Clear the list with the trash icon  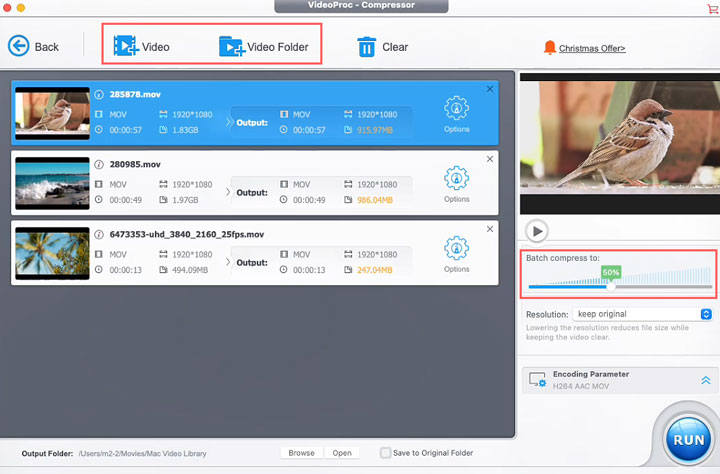pos(366,46)
